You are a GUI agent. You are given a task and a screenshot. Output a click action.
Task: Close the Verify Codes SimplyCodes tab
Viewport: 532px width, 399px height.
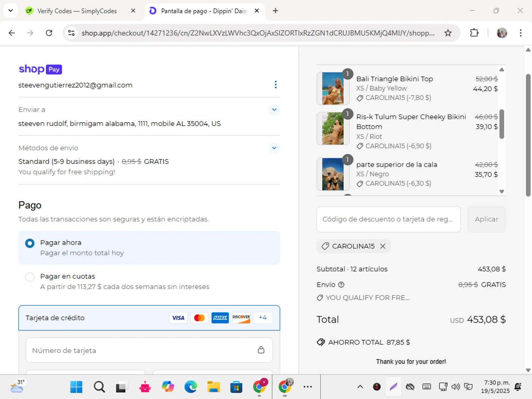click(133, 11)
